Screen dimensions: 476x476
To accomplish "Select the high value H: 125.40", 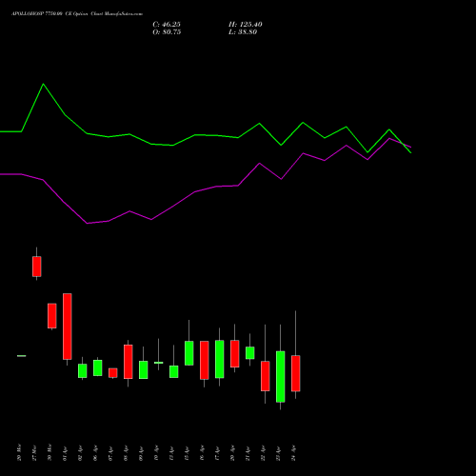I will click(x=246, y=25).
